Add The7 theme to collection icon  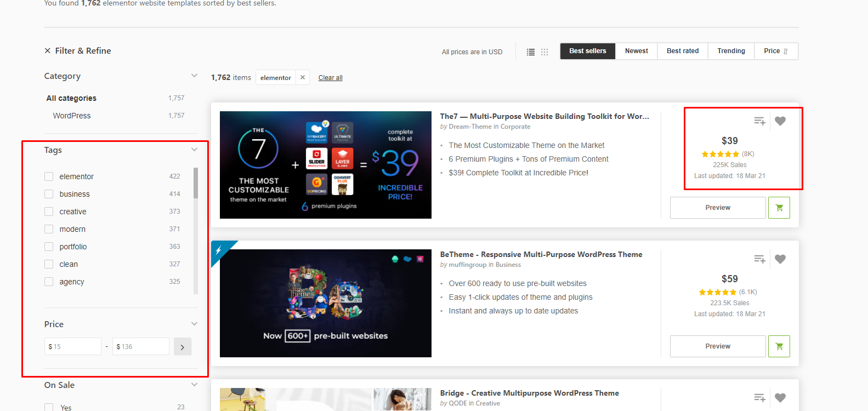point(759,121)
